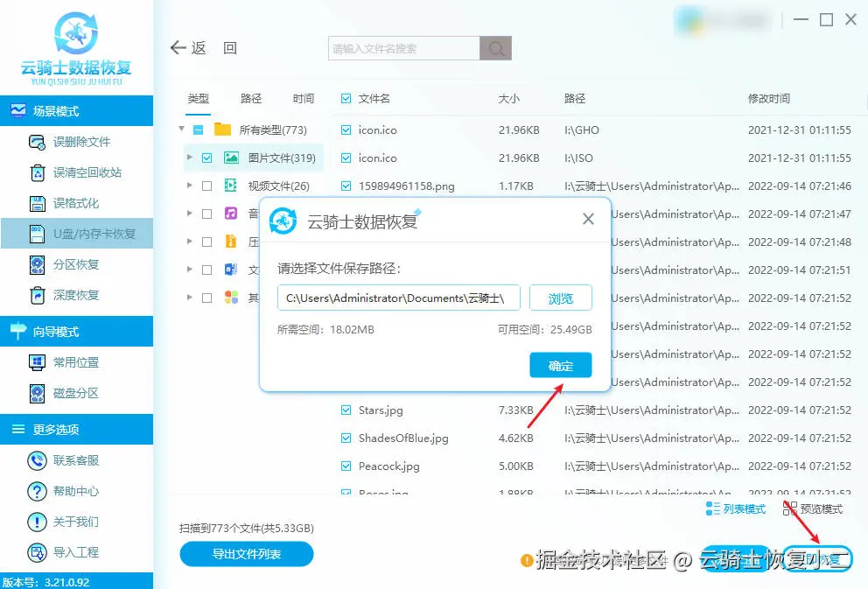This screenshot has height=589, width=868.
Task: Open 磁盘分区 disk partition icon
Action: pos(37,394)
